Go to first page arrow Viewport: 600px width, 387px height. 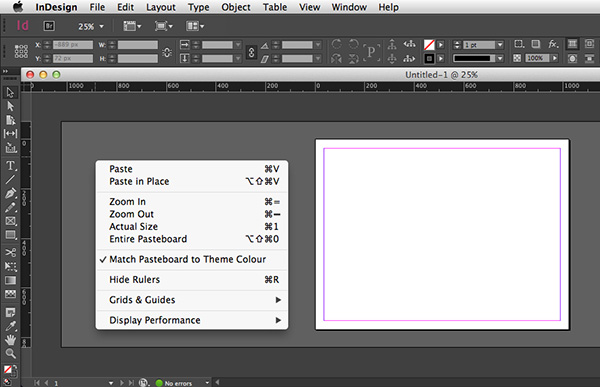point(37,383)
